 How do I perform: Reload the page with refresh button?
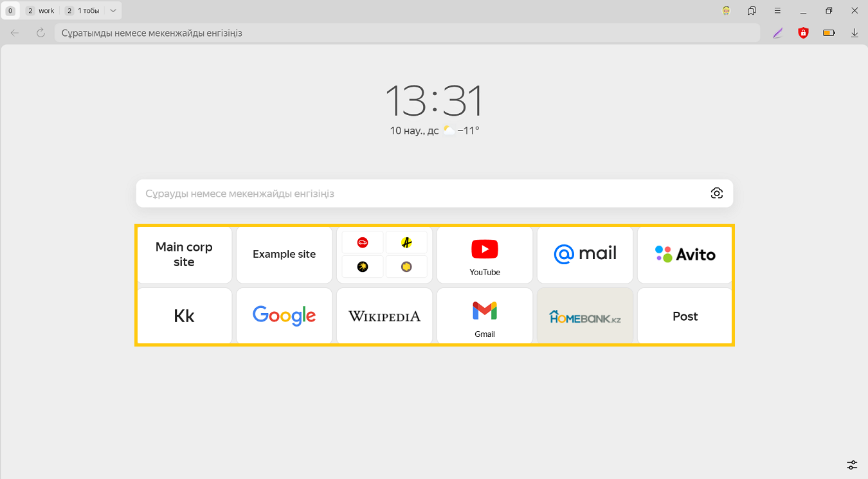41,33
